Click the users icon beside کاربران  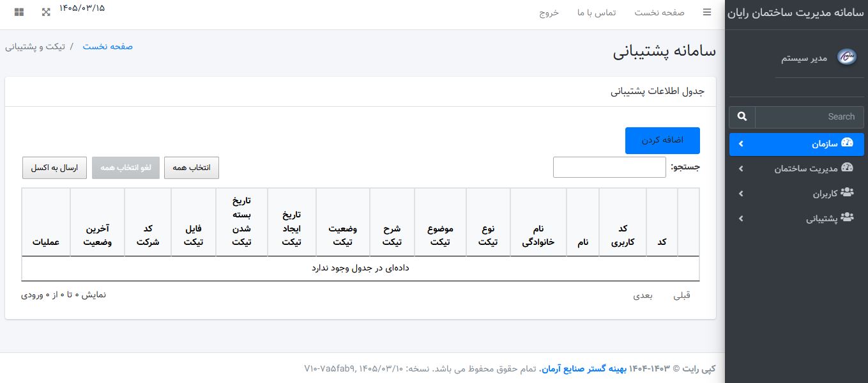coord(847,192)
